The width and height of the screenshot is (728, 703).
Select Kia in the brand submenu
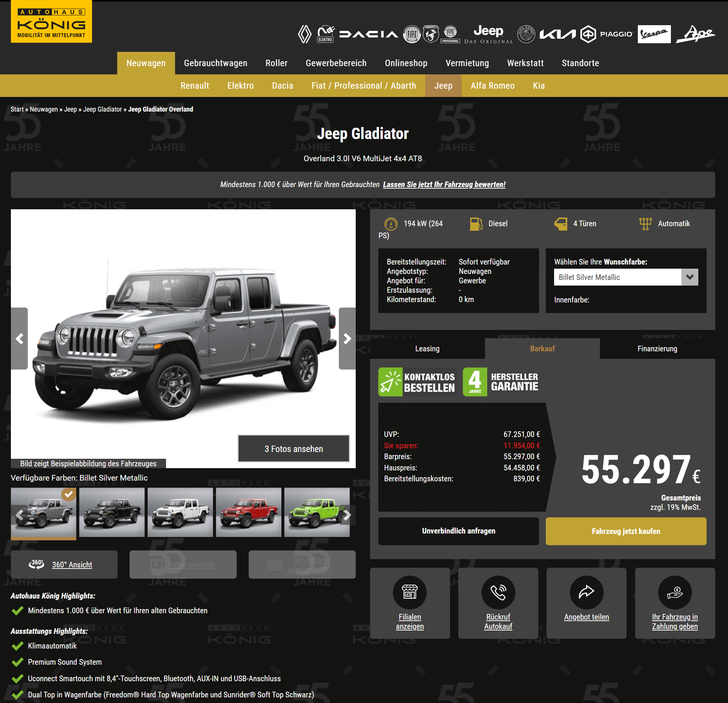539,86
